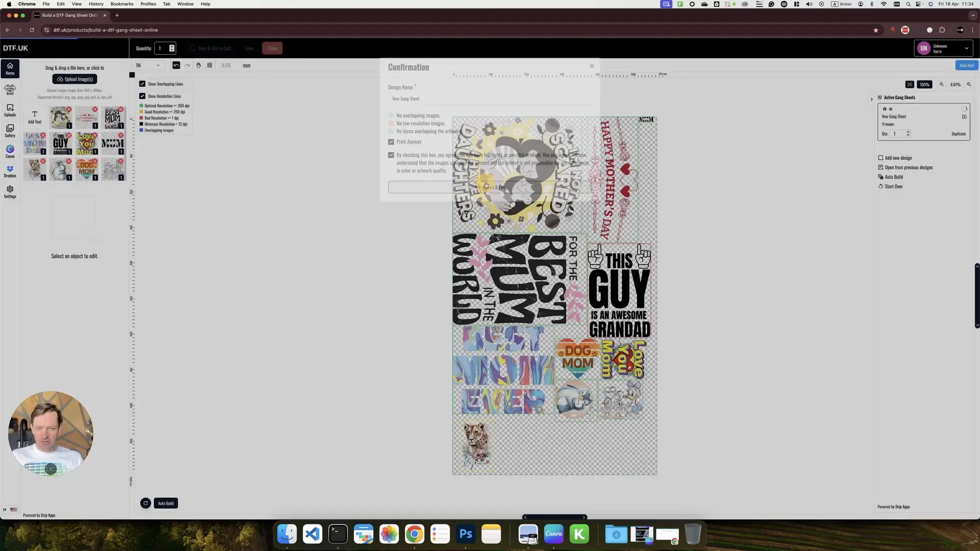Click Start Over
Viewport: 980px width, 551px height.
(x=890, y=187)
